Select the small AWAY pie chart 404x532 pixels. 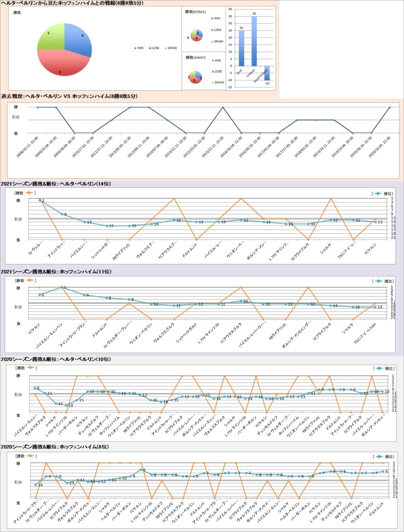[x=196, y=77]
